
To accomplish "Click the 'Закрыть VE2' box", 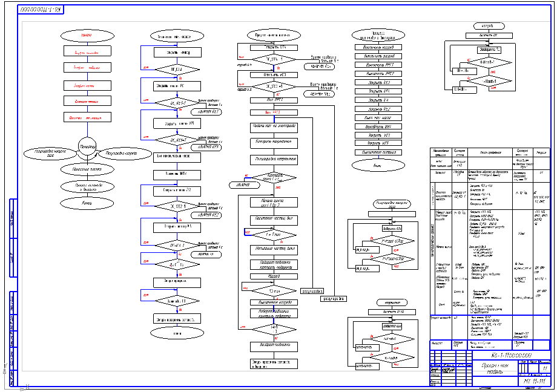I will [378, 109].
